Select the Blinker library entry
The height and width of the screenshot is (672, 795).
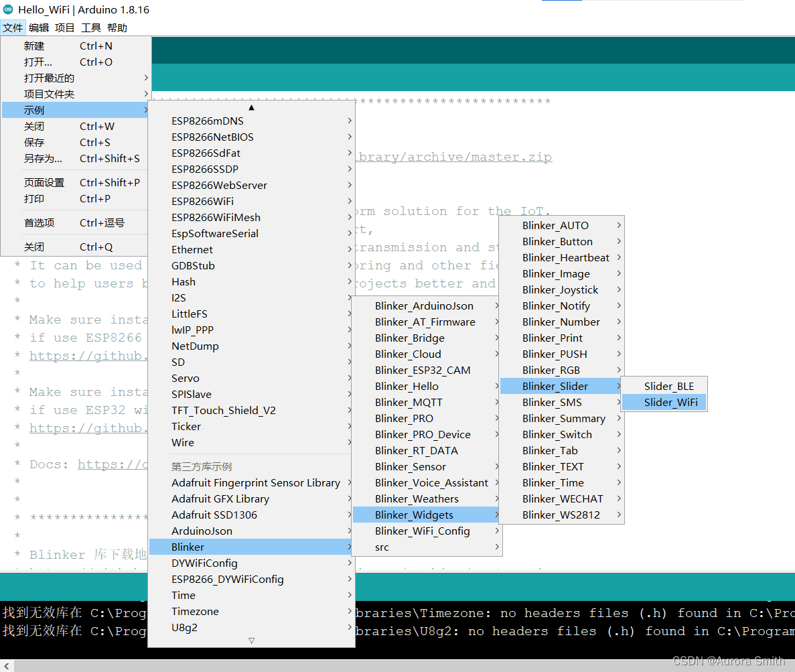click(251, 547)
